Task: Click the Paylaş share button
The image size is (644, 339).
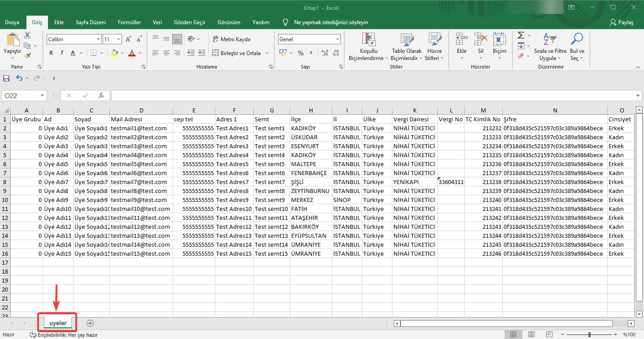Action: pos(622,22)
